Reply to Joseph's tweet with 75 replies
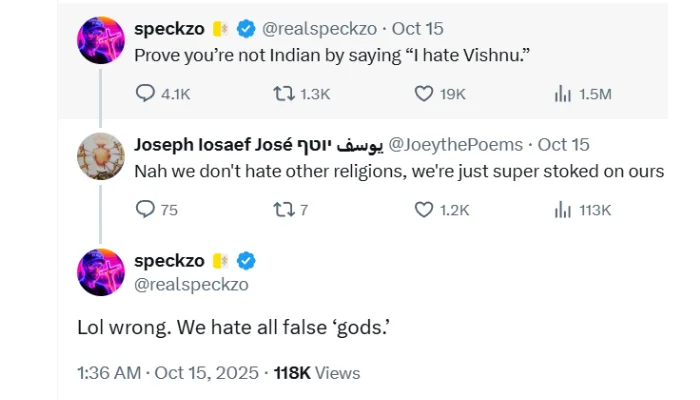Viewport: 700px width, 400px height. click(156, 209)
